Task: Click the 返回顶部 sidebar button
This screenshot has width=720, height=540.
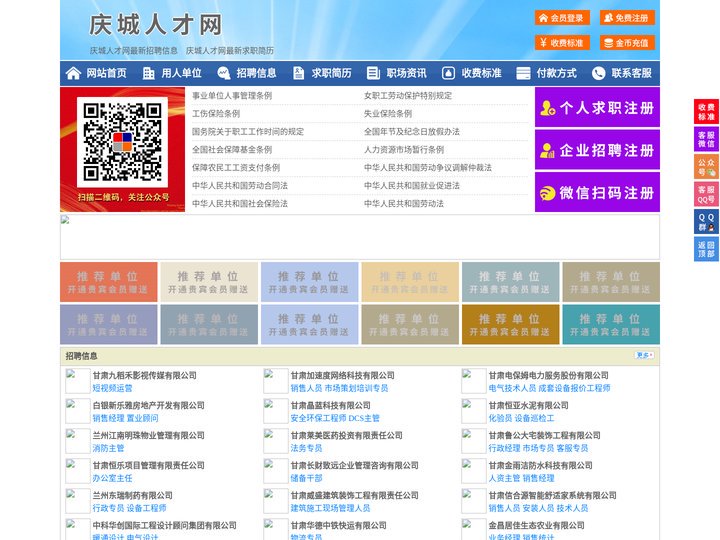Action: 706,249
